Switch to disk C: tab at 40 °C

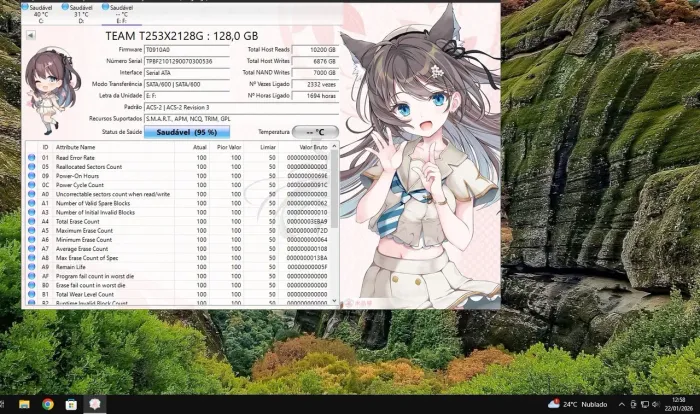pos(40,14)
